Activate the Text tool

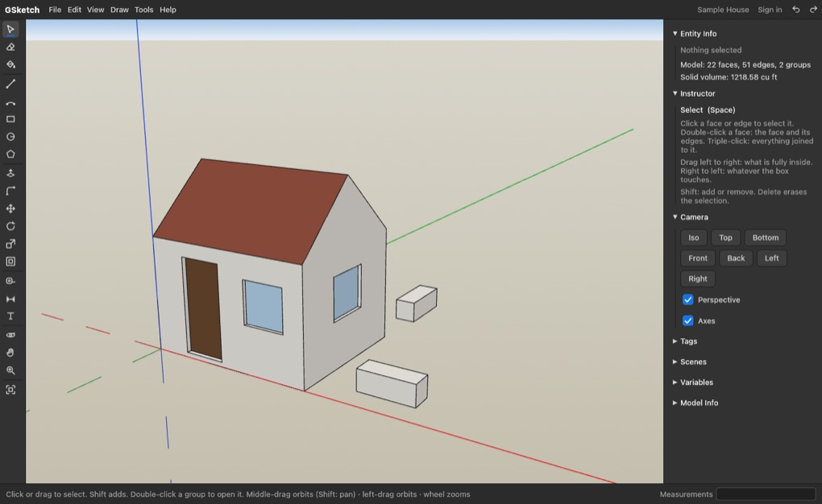coord(10,316)
